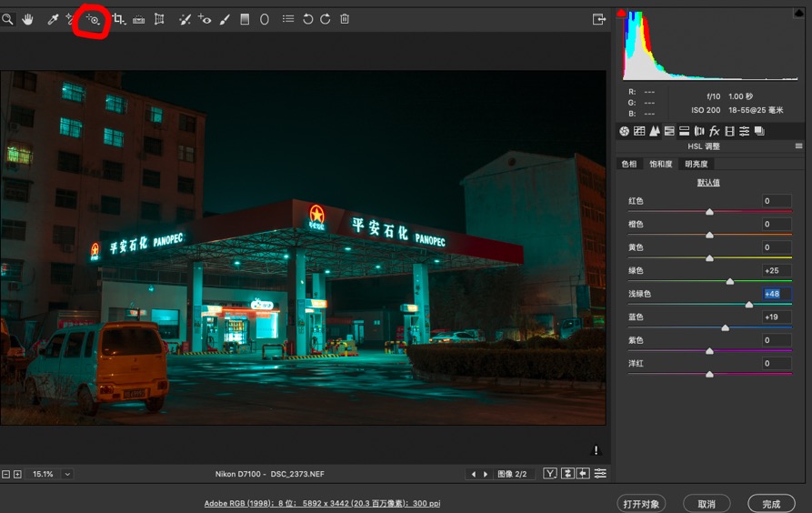Toggle before/after view Y icon
The width and height of the screenshot is (812, 513).
(550, 474)
